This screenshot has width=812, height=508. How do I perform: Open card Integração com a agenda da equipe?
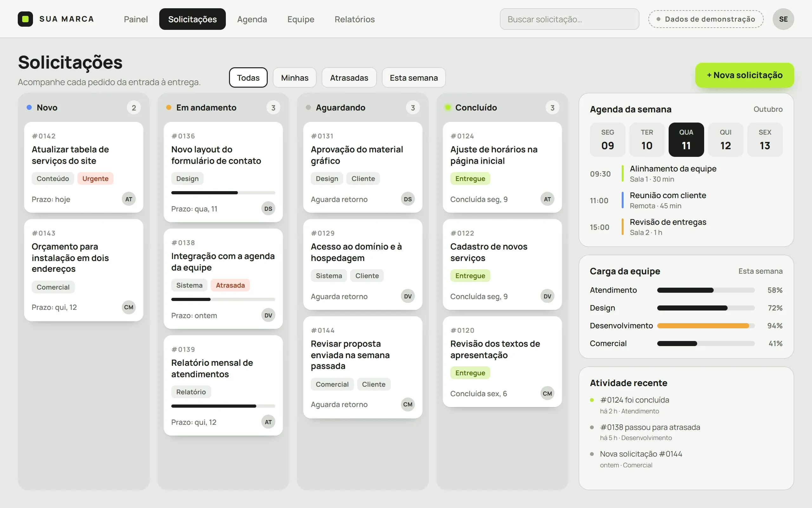coord(223,278)
